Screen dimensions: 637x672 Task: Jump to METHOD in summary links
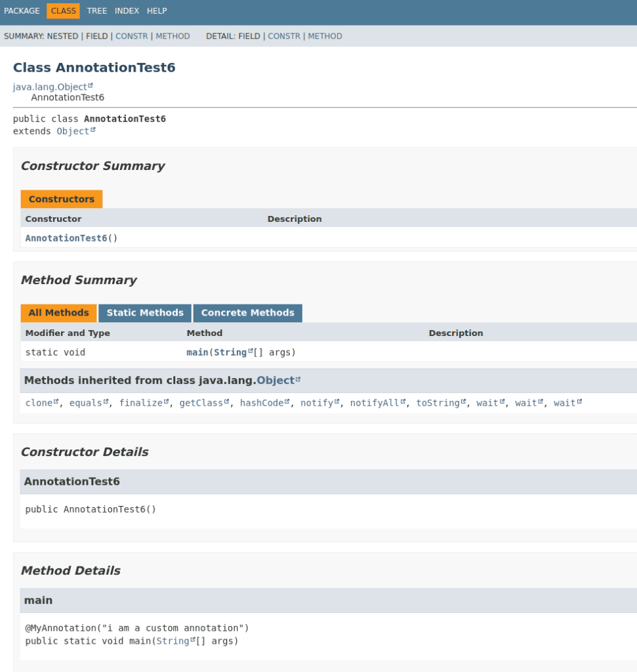pyautogui.click(x=173, y=36)
